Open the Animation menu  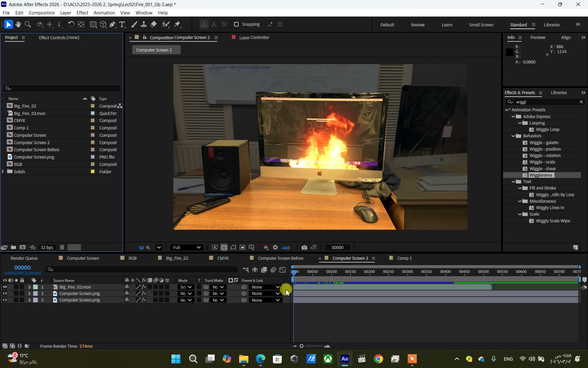click(104, 13)
